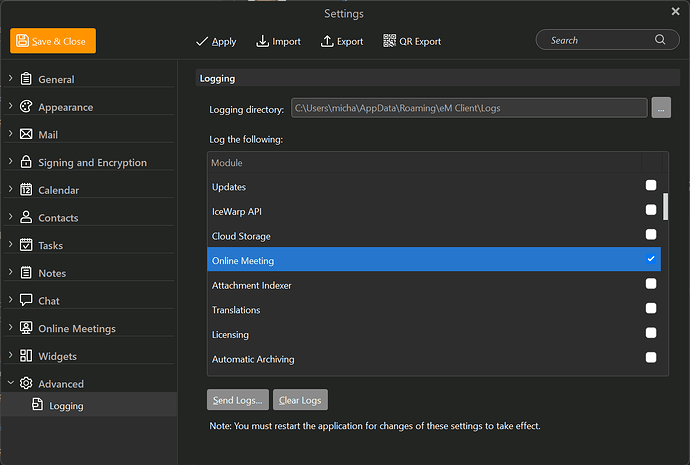The width and height of the screenshot is (690, 465).
Task: Open the Online Meetings label in sidebar
Action: (77, 329)
